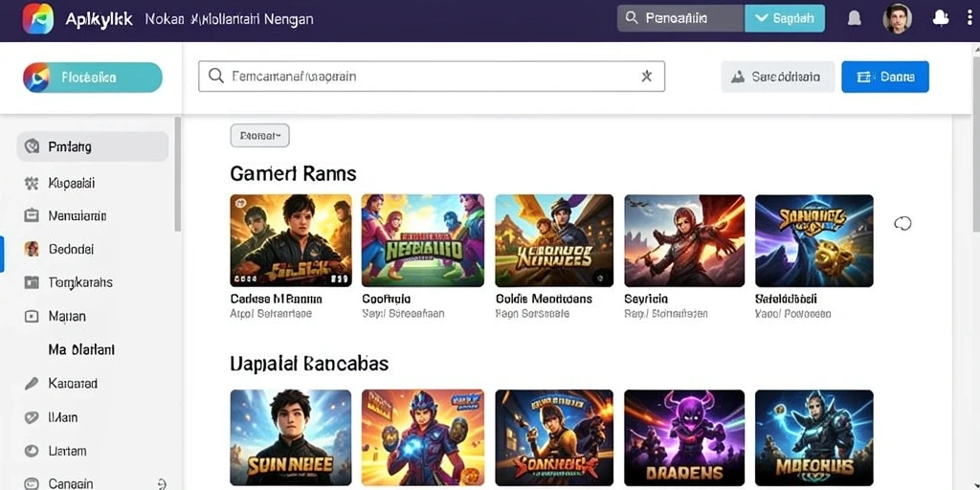Image resolution: width=980 pixels, height=490 pixels.
Task: Click the gray Saredddrisia button
Action: pyautogui.click(x=777, y=77)
